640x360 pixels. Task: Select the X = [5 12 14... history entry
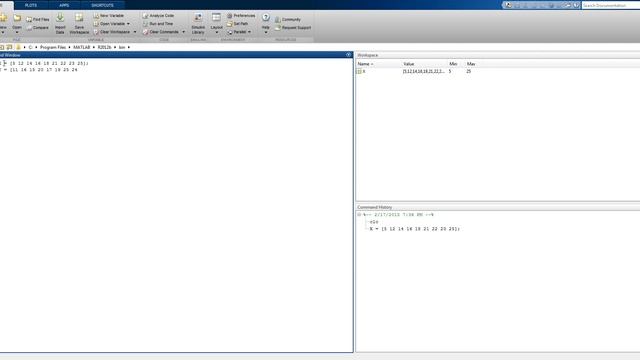[x=415, y=229]
